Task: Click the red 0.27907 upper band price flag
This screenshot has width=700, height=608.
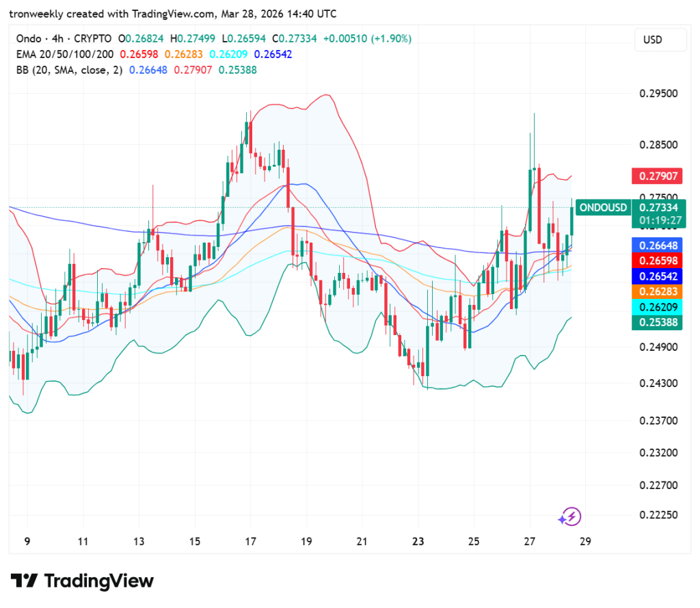Action: [657, 176]
